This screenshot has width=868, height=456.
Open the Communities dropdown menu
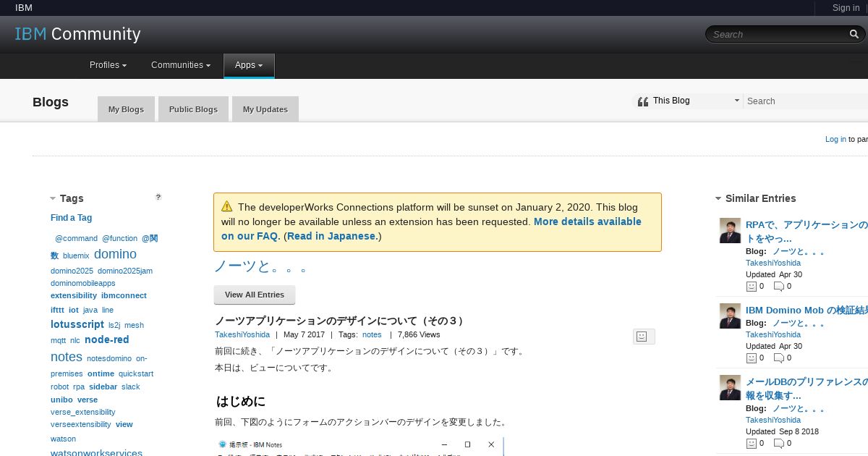(181, 65)
